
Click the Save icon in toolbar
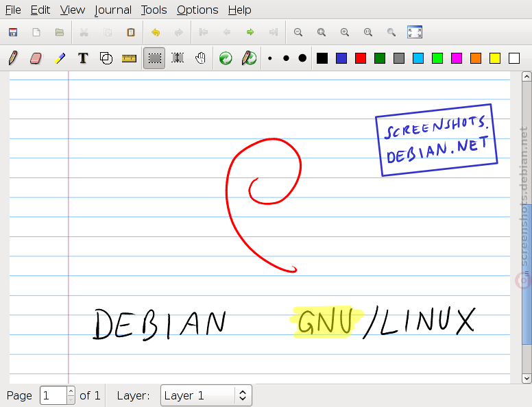pyautogui.click(x=13, y=32)
